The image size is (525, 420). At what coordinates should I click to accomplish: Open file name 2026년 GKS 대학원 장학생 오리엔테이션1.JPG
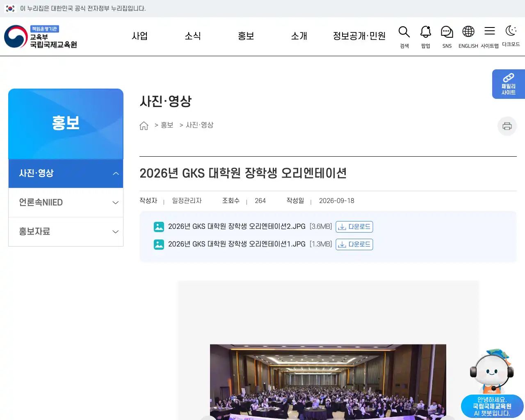pyautogui.click(x=237, y=244)
